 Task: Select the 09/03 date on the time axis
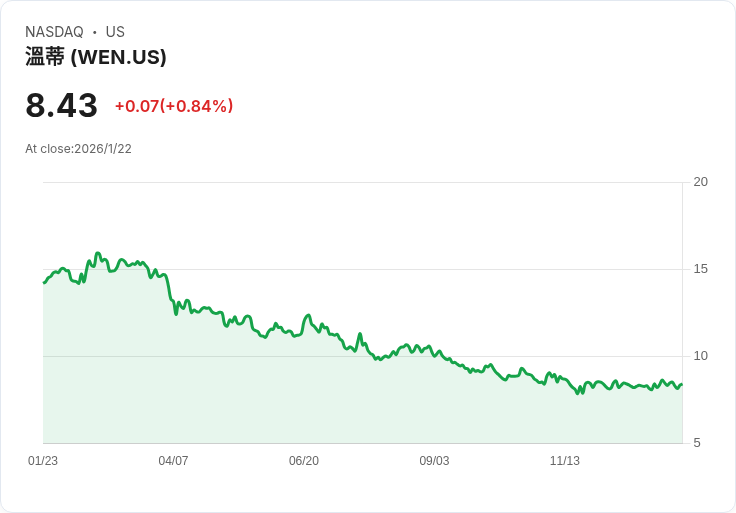point(434,461)
